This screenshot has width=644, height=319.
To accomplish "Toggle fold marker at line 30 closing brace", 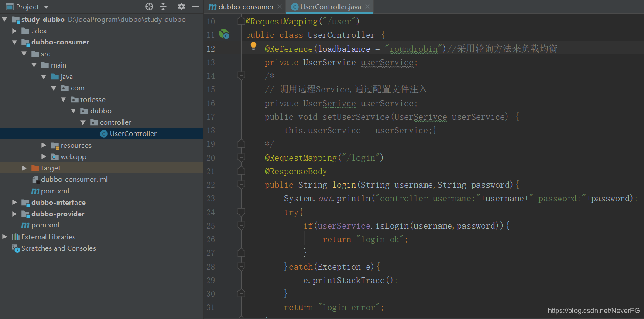I will click(241, 294).
